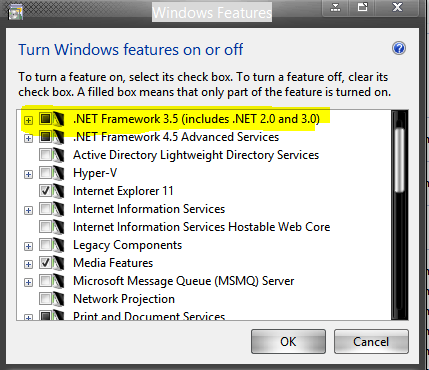This screenshot has height=370, width=429.
Task: Click the folder icon beside Internet Information Services
Action: [x=58, y=209]
